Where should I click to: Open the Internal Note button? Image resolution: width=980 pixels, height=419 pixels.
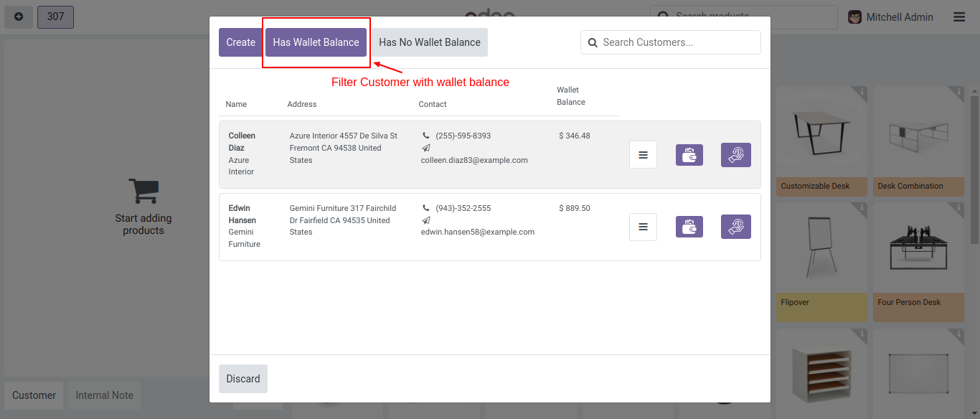(104, 395)
